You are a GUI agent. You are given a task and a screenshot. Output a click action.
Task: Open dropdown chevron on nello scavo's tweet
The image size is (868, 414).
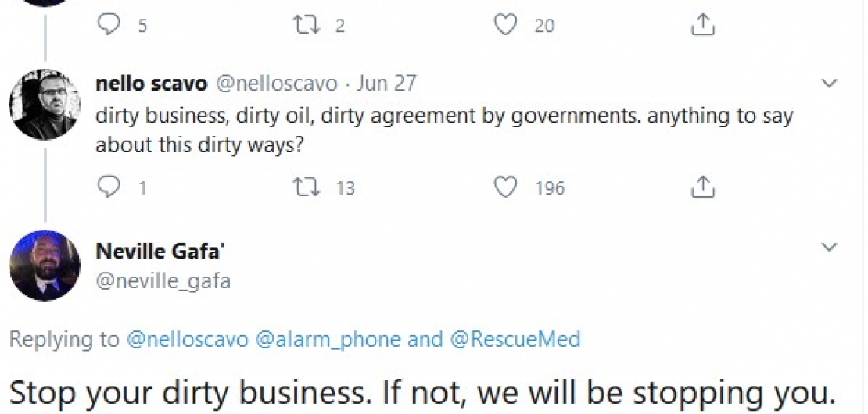click(x=829, y=84)
